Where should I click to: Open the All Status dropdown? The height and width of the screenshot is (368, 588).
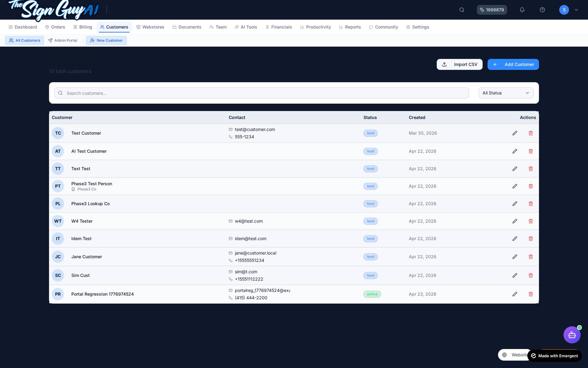[x=506, y=93]
